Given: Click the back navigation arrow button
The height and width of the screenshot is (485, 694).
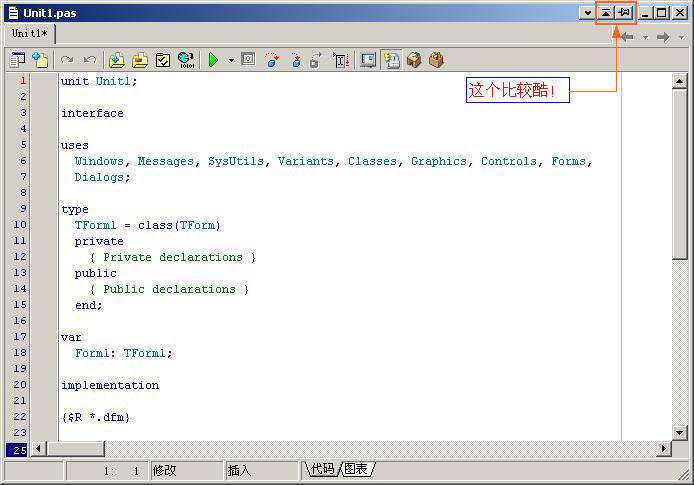Looking at the screenshot, I should [x=628, y=37].
